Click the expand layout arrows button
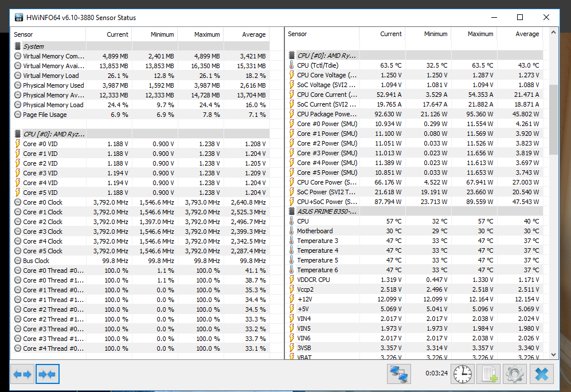Viewport: 571px width, 392px height. coord(22,374)
